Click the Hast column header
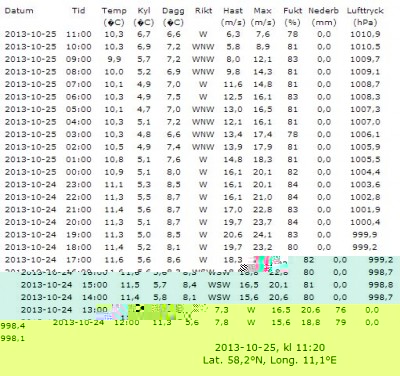Screen dimensions: 400x376 [x=233, y=11]
